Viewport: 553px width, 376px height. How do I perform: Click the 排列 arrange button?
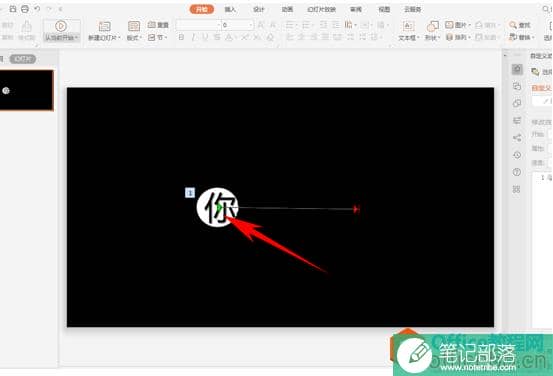[x=457, y=37]
